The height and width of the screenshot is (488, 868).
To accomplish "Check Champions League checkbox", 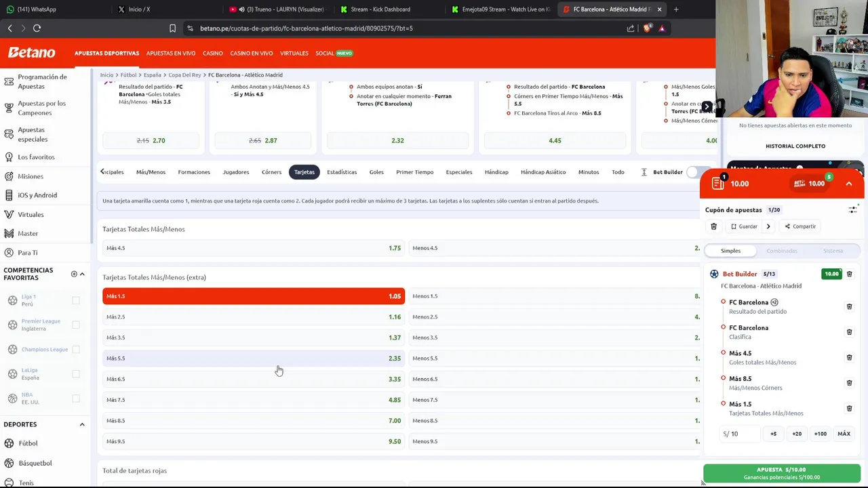I will (76, 349).
